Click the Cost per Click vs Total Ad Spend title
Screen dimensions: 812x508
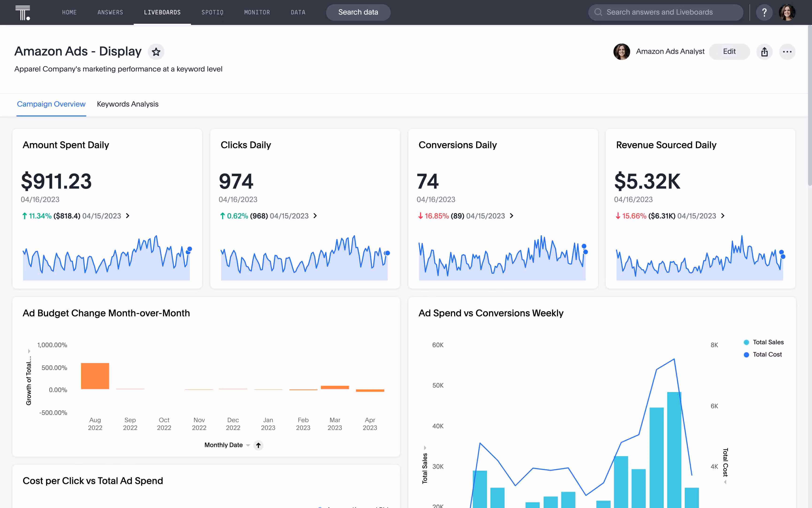(93, 481)
